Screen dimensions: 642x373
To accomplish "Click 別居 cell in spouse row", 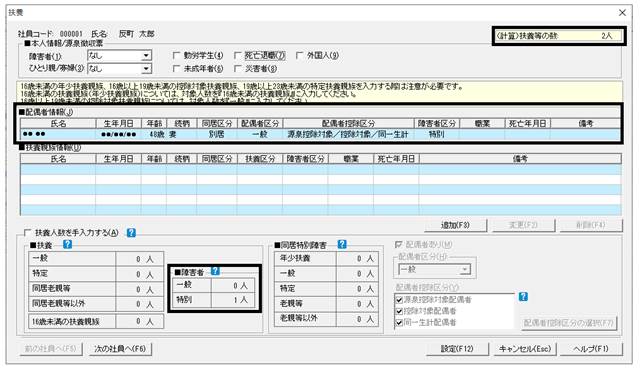I will tap(217, 134).
